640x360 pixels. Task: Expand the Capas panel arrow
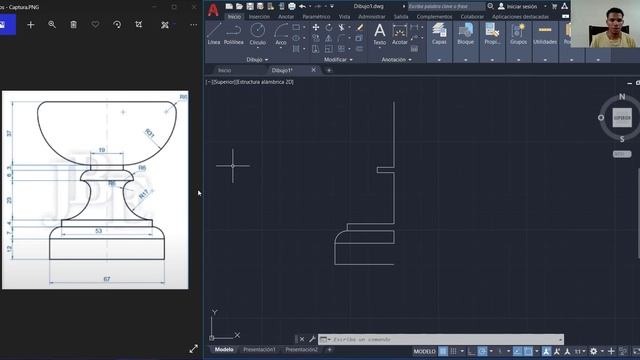tap(439, 60)
